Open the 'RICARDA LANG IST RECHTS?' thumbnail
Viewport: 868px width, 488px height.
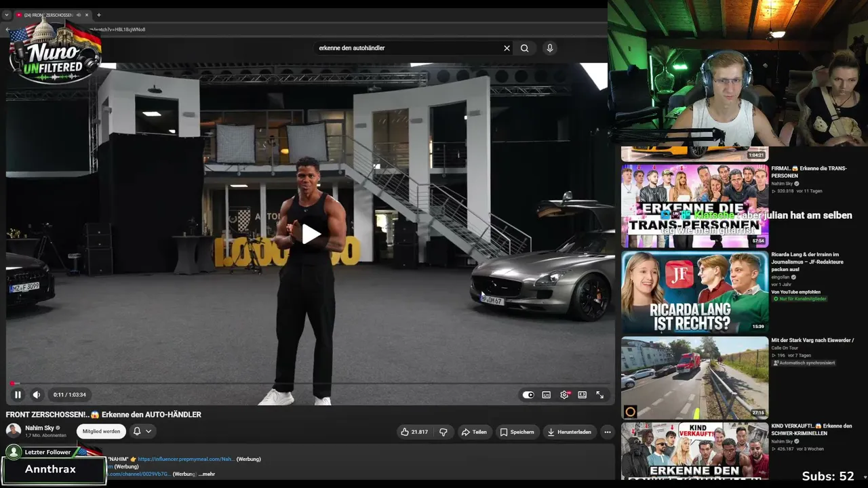pyautogui.click(x=694, y=292)
